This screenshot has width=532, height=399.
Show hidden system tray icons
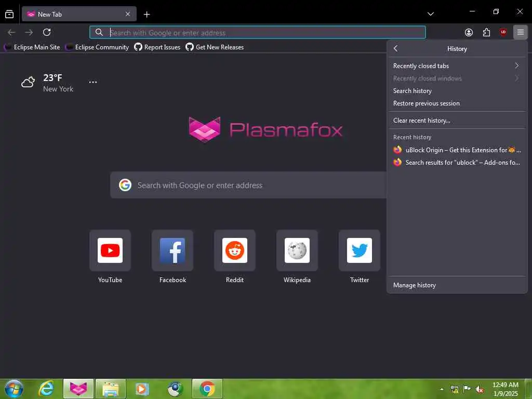pyautogui.click(x=442, y=389)
